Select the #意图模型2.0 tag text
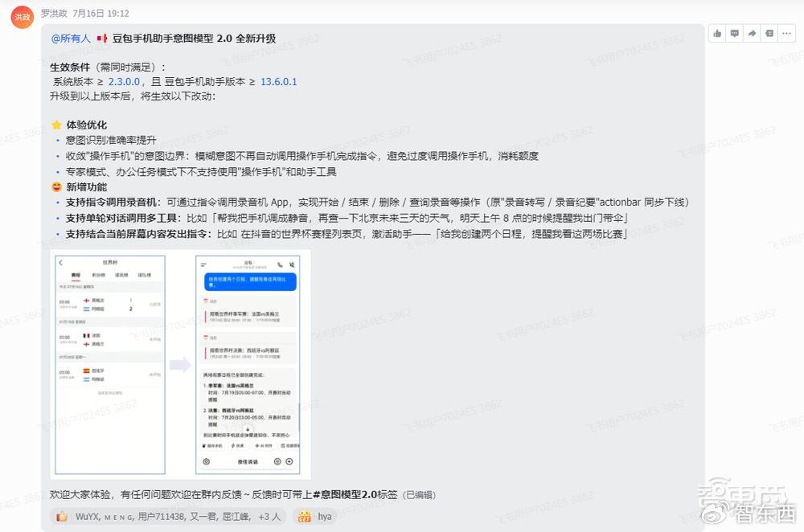804x532 pixels. pyautogui.click(x=345, y=494)
